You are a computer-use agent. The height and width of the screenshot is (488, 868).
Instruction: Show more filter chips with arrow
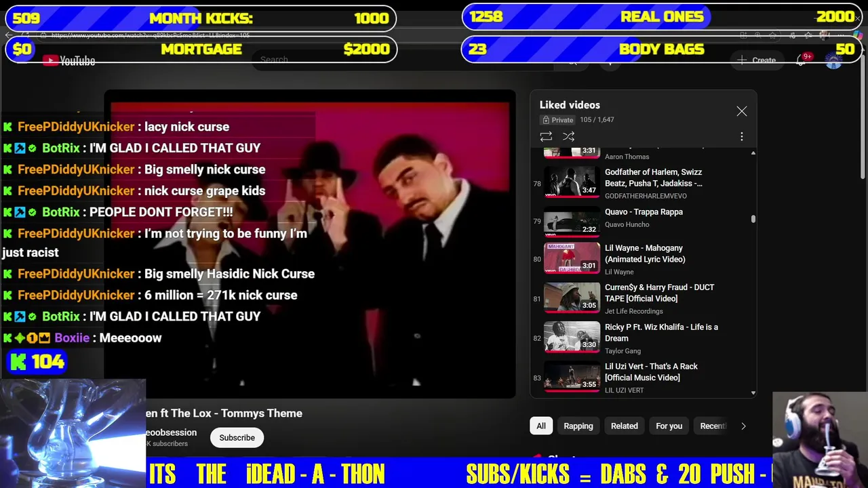pos(743,426)
